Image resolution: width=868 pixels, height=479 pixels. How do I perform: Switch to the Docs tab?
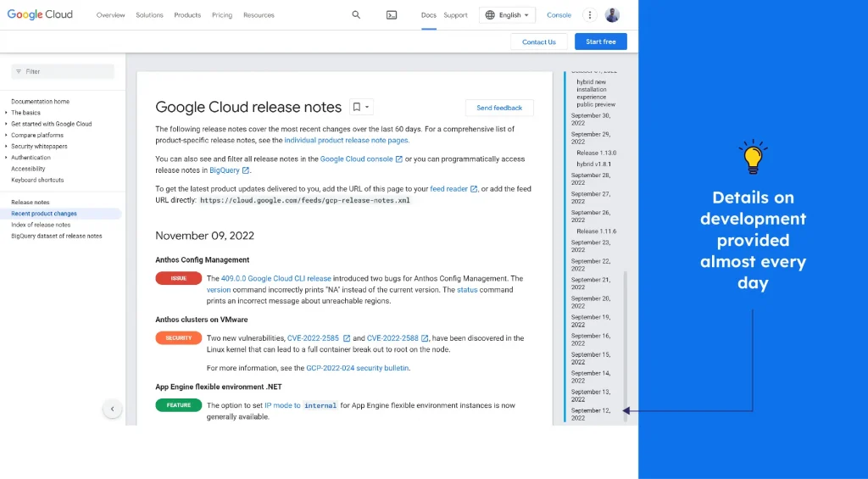pos(428,15)
